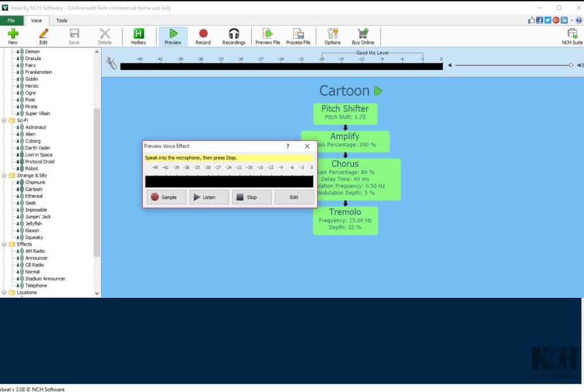Collapse the Locations folder
This screenshot has width=584, height=392.
3,293
